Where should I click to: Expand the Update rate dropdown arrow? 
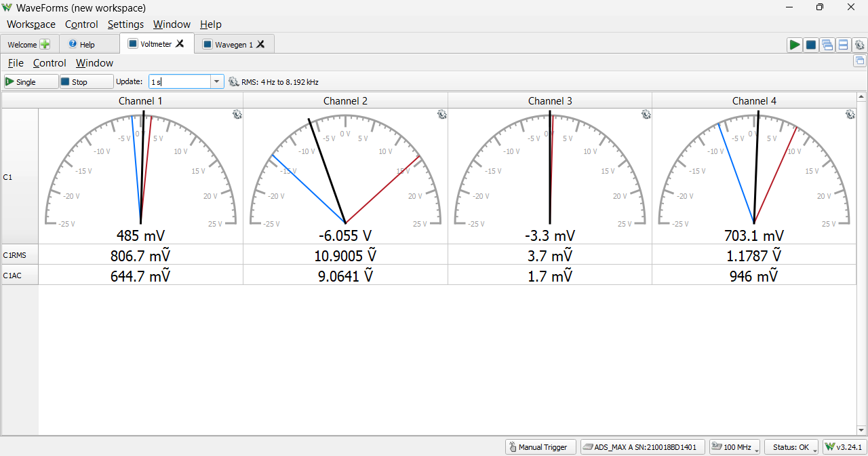click(x=217, y=81)
